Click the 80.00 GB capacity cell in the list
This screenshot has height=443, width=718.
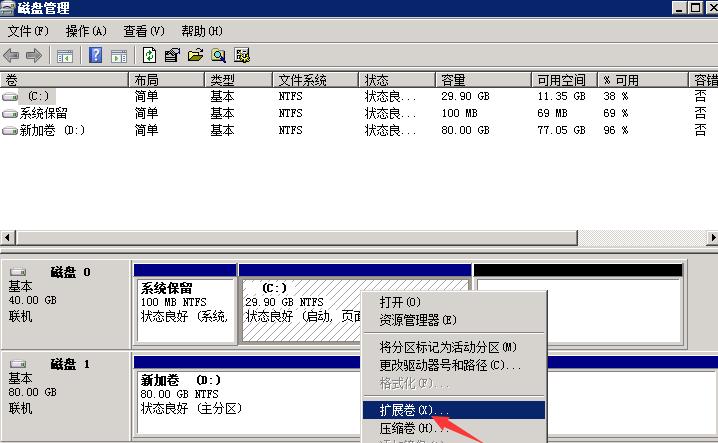(x=465, y=131)
